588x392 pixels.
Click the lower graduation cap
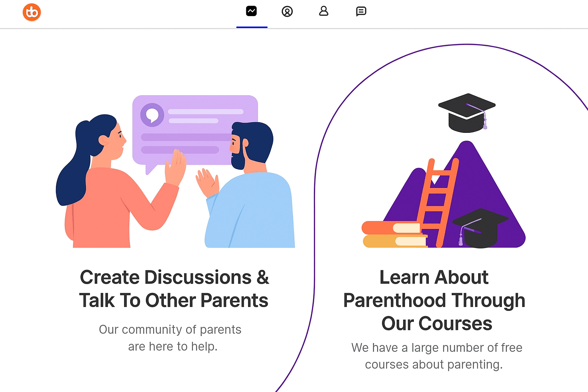pyautogui.click(x=480, y=228)
